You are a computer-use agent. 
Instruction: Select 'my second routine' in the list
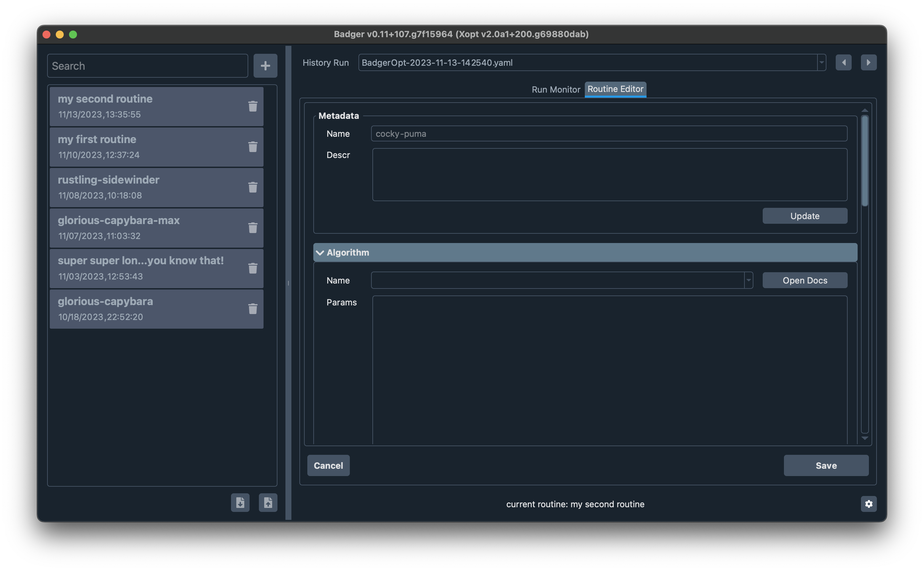coord(156,106)
